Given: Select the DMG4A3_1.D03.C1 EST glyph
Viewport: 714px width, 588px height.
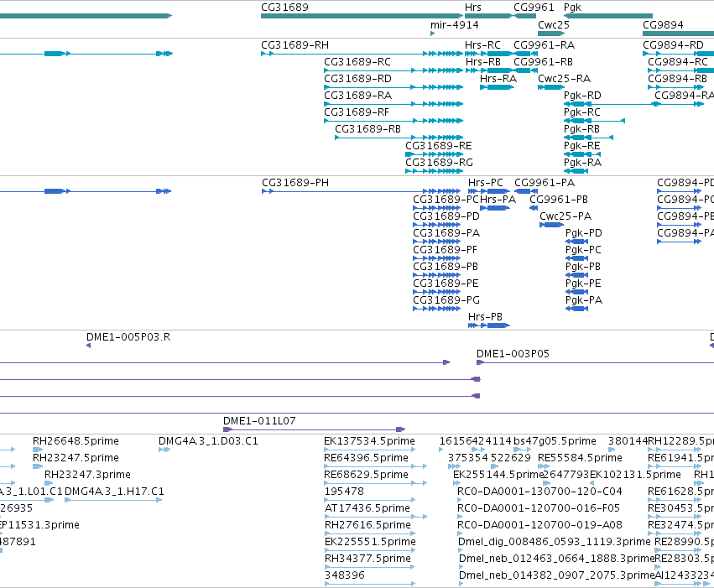Looking at the screenshot, I should [164, 450].
